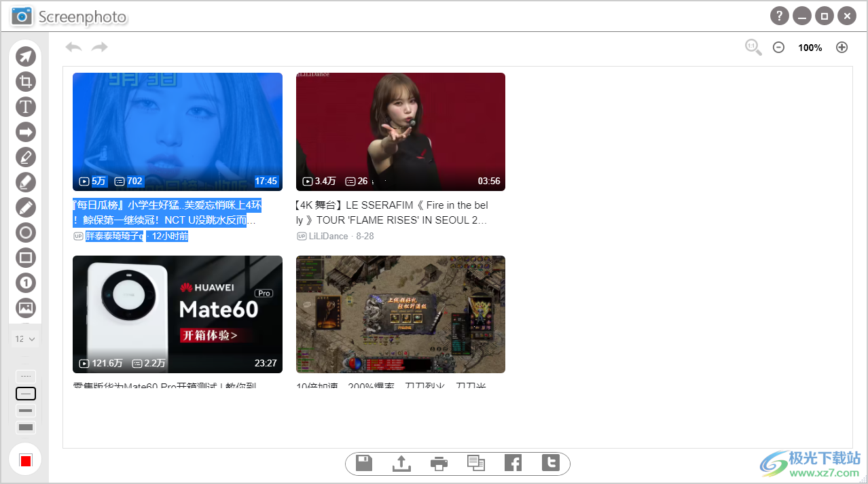Zoom out with the minus button
This screenshot has width=868, height=484.
point(779,48)
